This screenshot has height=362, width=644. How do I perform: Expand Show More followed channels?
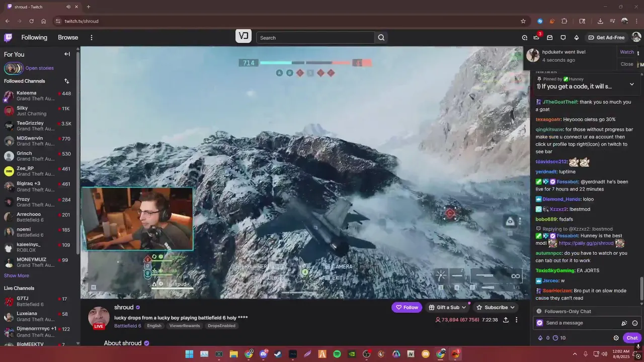click(17, 276)
